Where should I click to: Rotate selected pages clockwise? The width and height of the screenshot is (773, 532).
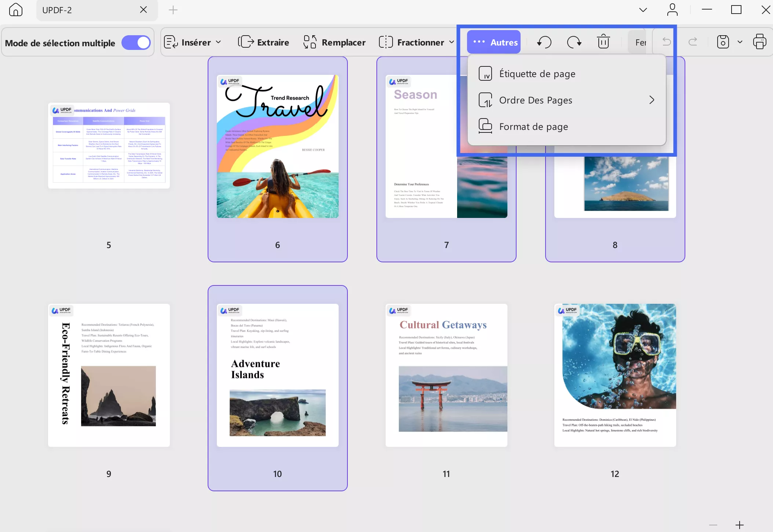click(x=574, y=42)
